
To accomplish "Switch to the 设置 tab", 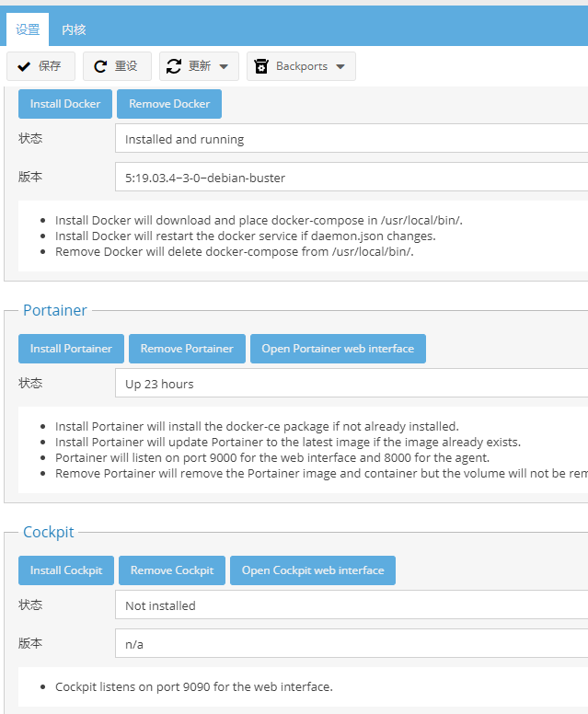I will coord(28,29).
